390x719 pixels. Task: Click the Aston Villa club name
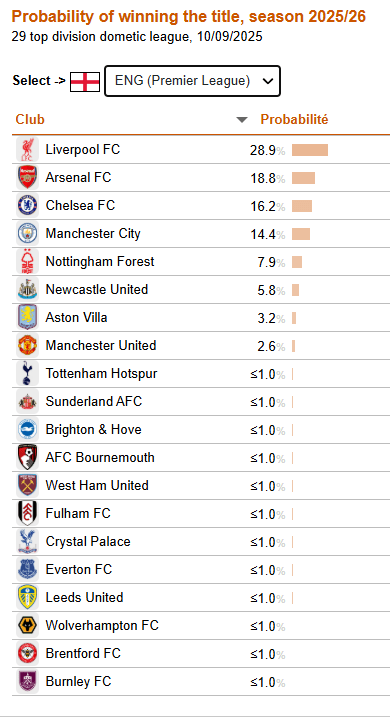[77, 317]
